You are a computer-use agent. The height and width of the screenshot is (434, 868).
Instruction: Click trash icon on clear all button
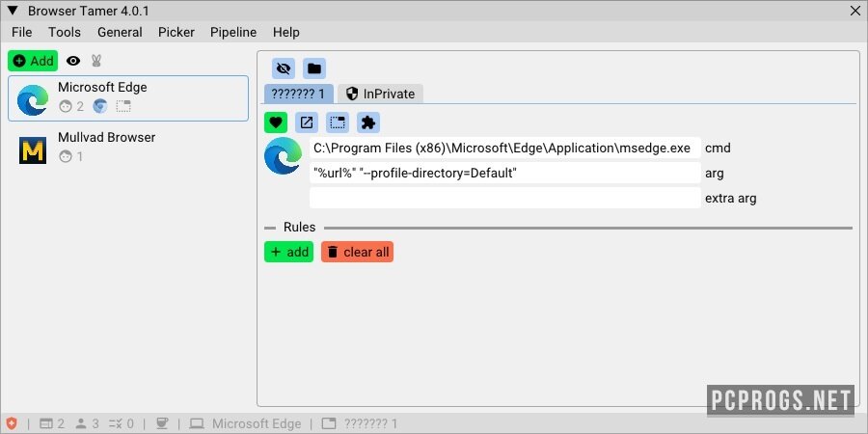point(332,252)
